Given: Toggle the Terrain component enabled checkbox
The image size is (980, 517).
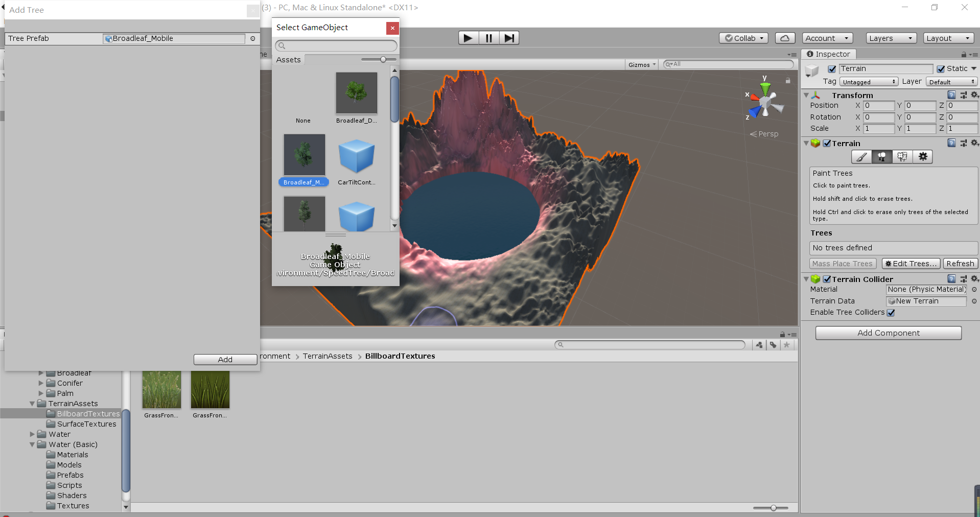Looking at the screenshot, I should coord(827,143).
